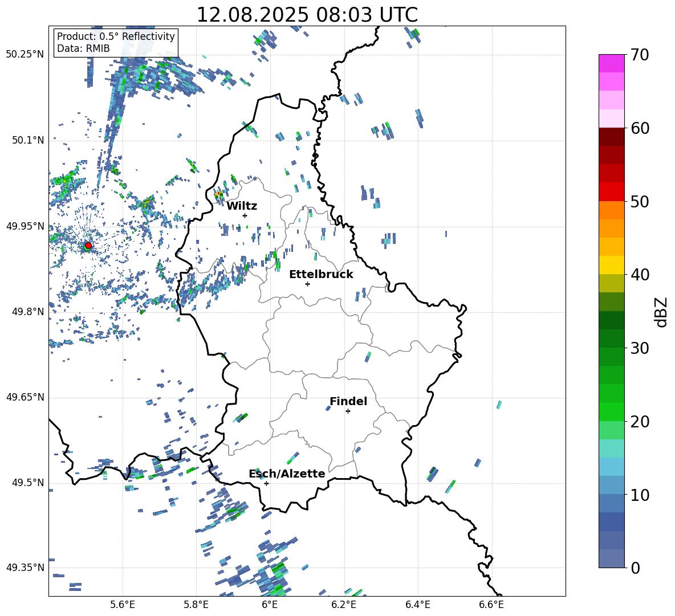This screenshot has height=616, width=675.
Task: Click the Ettelbruck city label
Action: [321, 275]
